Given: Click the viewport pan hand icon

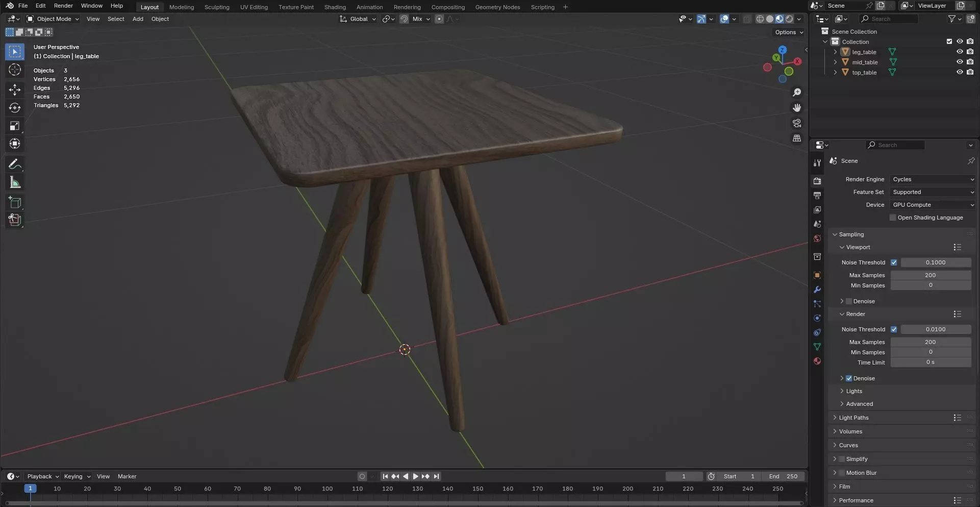Looking at the screenshot, I should pyautogui.click(x=797, y=108).
